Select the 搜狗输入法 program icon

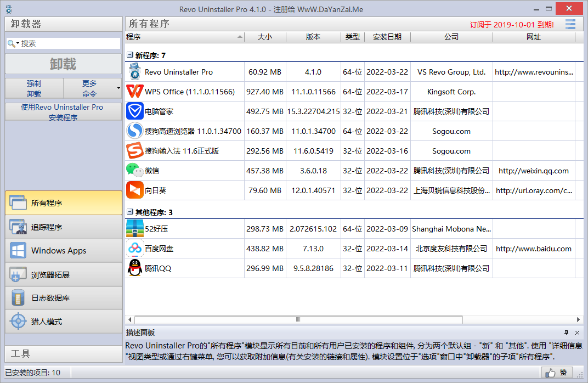point(134,151)
